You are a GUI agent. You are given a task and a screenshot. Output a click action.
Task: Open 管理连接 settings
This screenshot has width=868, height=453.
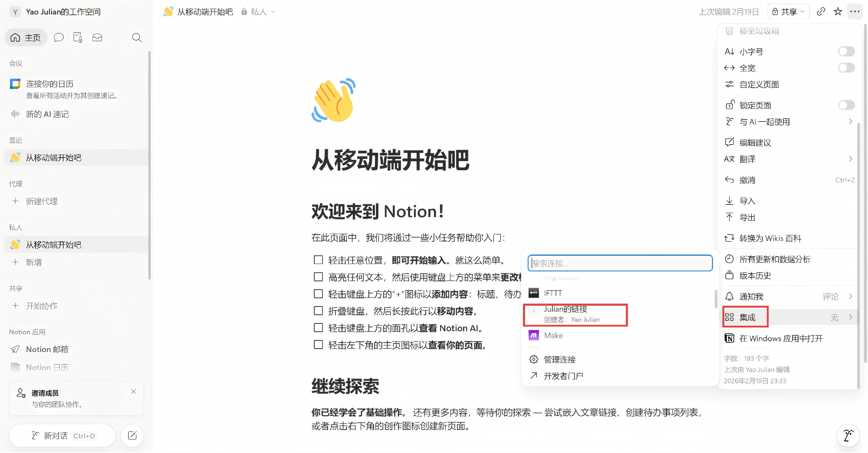(x=619, y=359)
